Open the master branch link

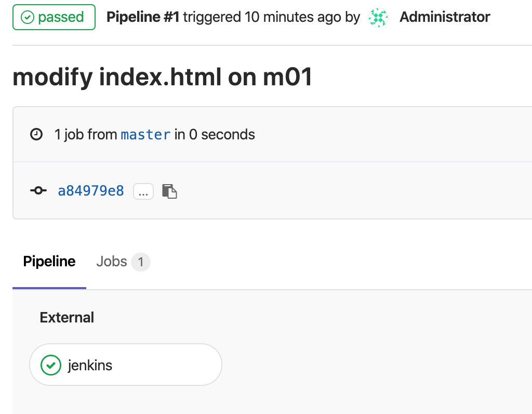[145, 135]
